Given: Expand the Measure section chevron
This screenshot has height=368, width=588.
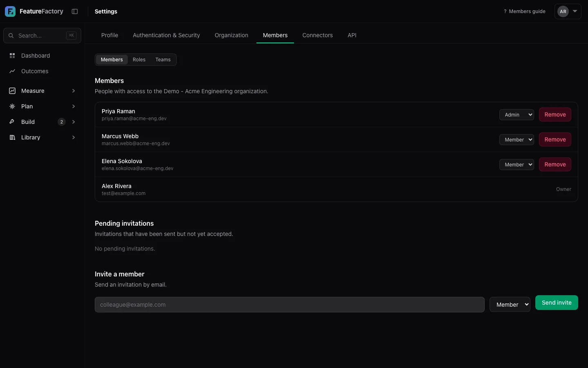Looking at the screenshot, I should pyautogui.click(x=73, y=91).
